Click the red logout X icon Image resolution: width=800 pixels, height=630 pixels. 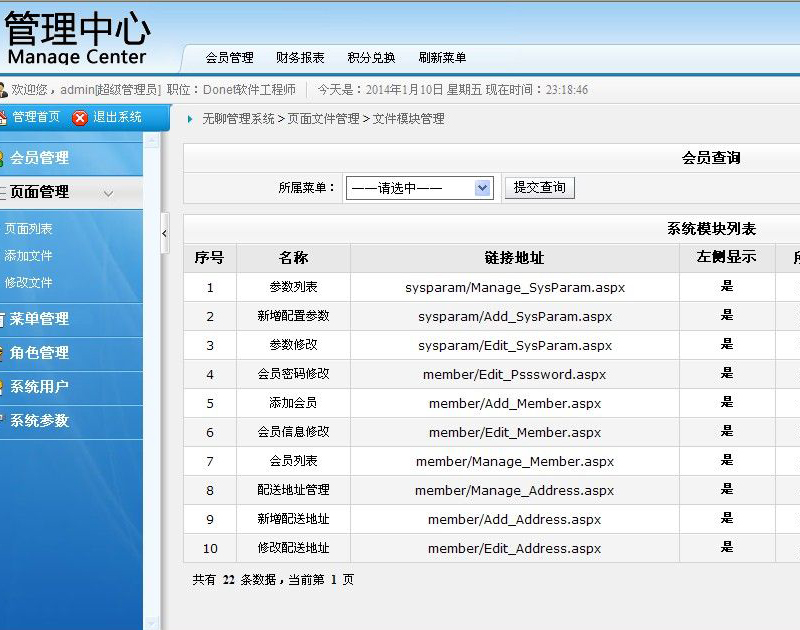(x=80, y=118)
